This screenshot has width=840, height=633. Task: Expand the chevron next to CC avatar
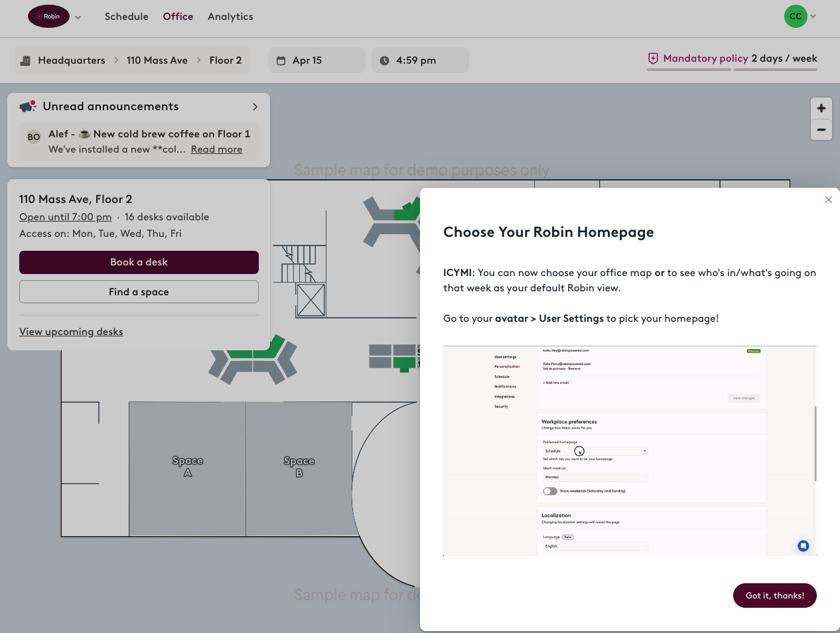click(x=813, y=17)
